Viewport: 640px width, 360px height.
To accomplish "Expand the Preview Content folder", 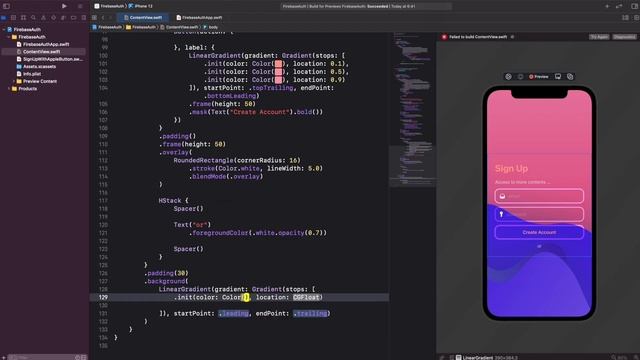I will (14, 81).
